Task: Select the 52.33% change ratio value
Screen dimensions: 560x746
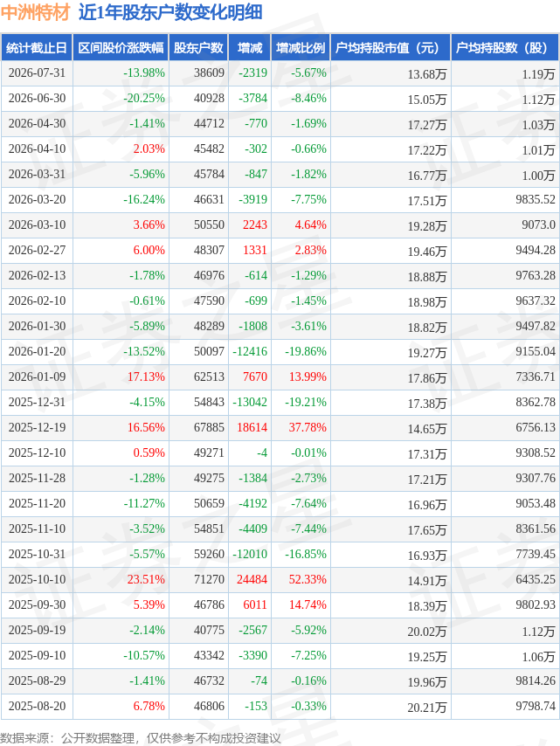Action: click(x=308, y=579)
